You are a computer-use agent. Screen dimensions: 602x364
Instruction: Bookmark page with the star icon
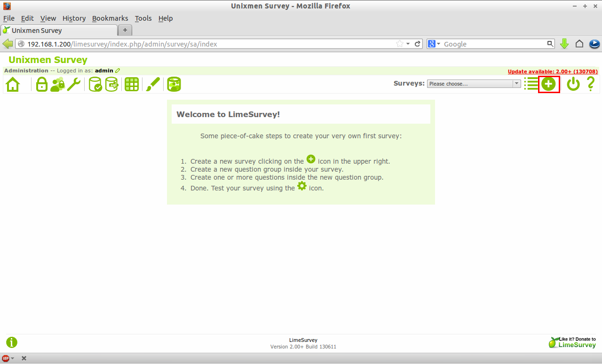(x=400, y=44)
